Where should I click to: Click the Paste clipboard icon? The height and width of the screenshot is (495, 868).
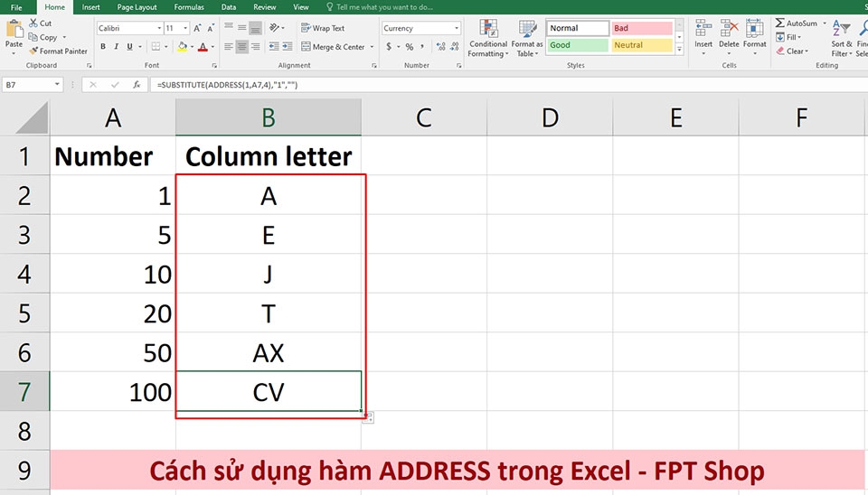pyautogui.click(x=14, y=29)
